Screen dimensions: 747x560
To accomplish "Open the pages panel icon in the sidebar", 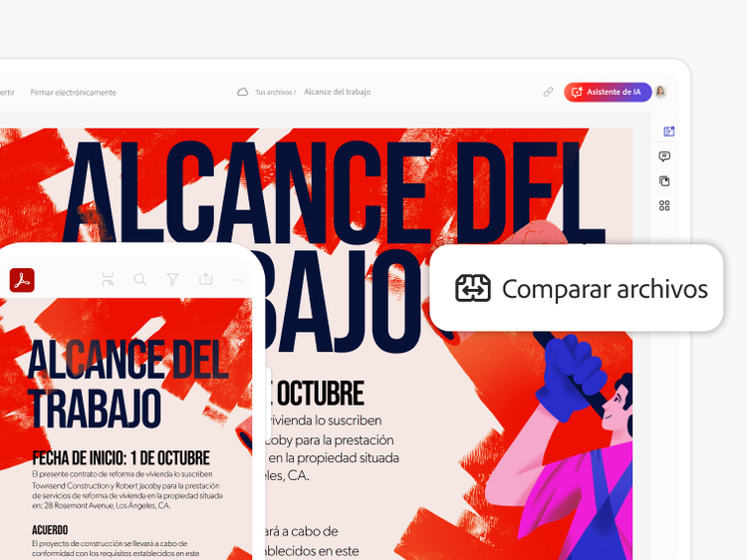I will pos(664,181).
